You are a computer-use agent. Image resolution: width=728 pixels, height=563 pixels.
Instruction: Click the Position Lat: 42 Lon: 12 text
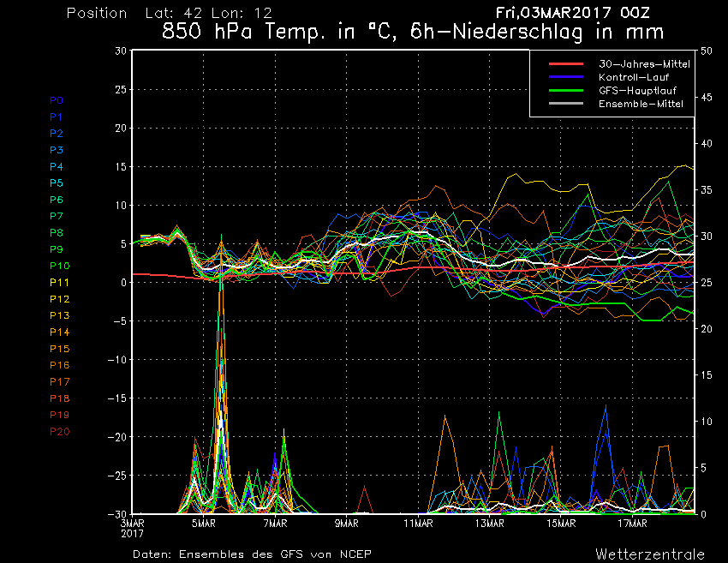pos(170,13)
